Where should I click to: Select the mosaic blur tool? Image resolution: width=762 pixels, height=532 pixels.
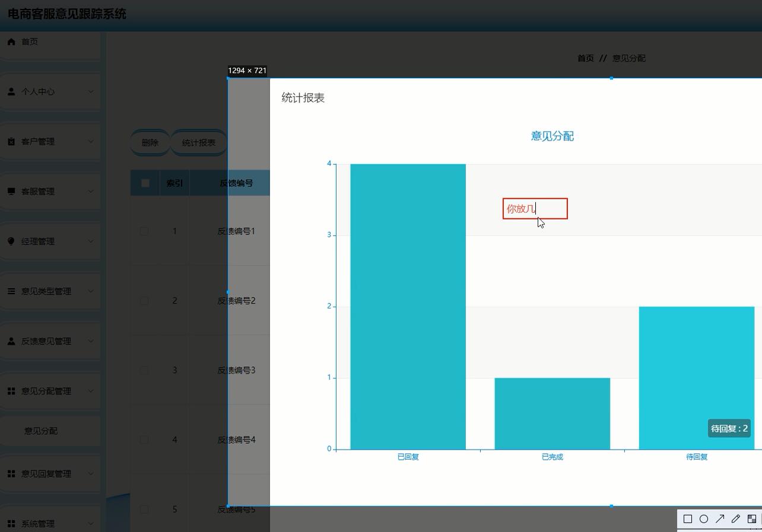pos(752,519)
